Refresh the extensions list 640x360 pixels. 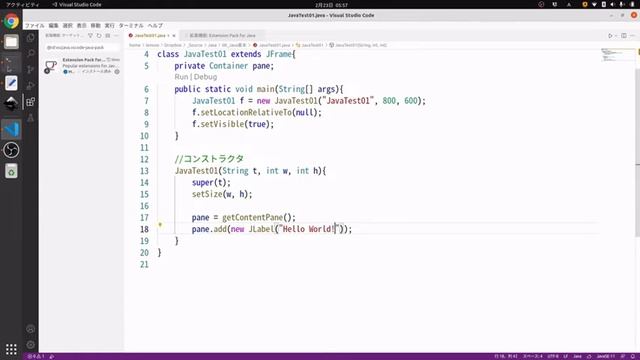(x=99, y=36)
